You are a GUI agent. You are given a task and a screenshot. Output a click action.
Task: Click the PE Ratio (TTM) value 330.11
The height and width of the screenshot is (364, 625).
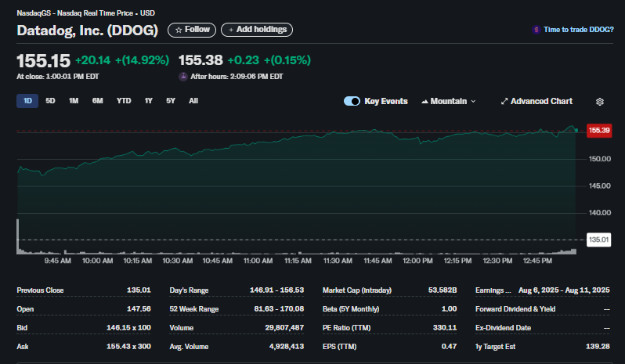click(445, 328)
